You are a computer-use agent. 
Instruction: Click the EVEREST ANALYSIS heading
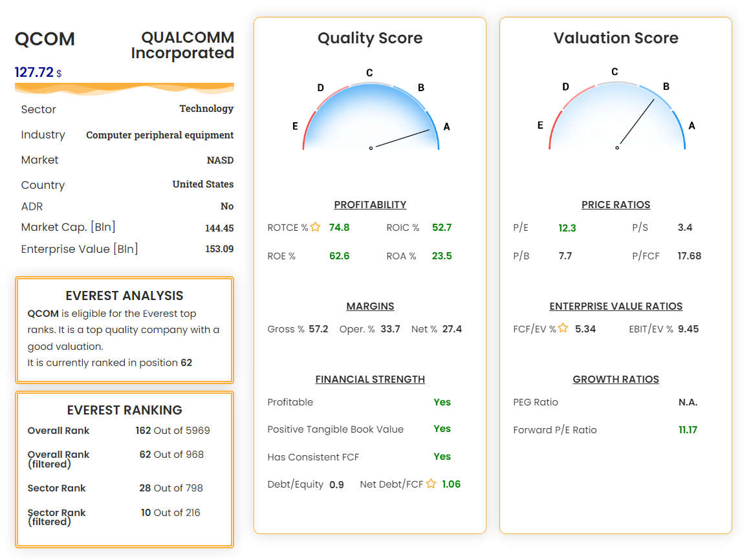coord(125,296)
